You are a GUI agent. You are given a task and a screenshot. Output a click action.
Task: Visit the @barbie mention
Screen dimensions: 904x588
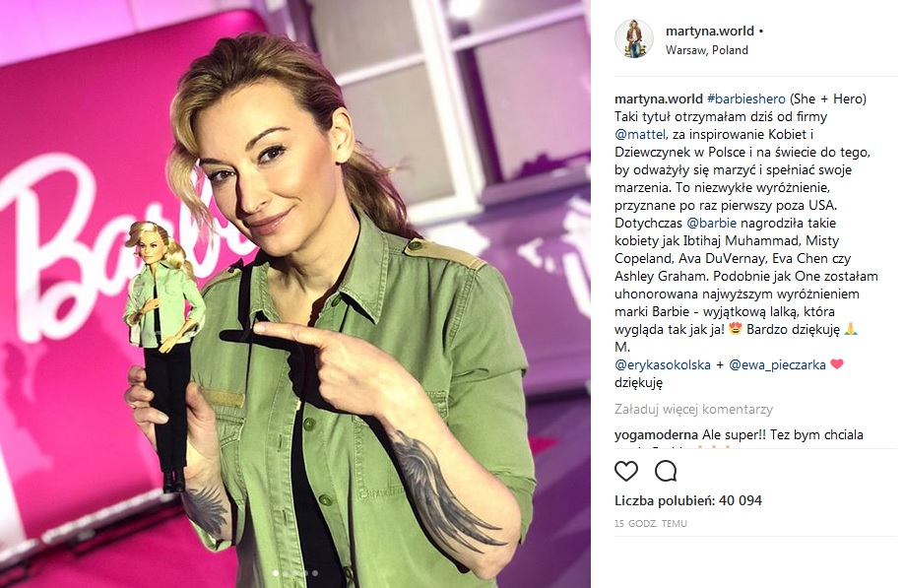711,224
